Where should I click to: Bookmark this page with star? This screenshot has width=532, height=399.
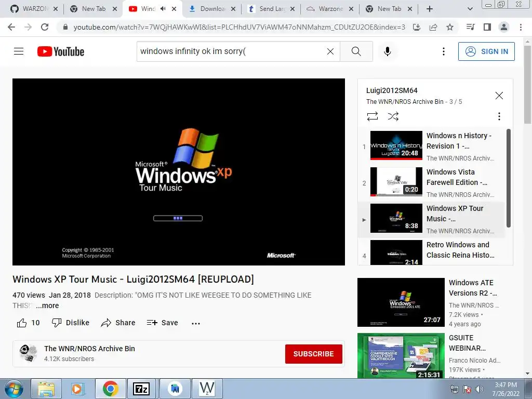click(x=450, y=27)
